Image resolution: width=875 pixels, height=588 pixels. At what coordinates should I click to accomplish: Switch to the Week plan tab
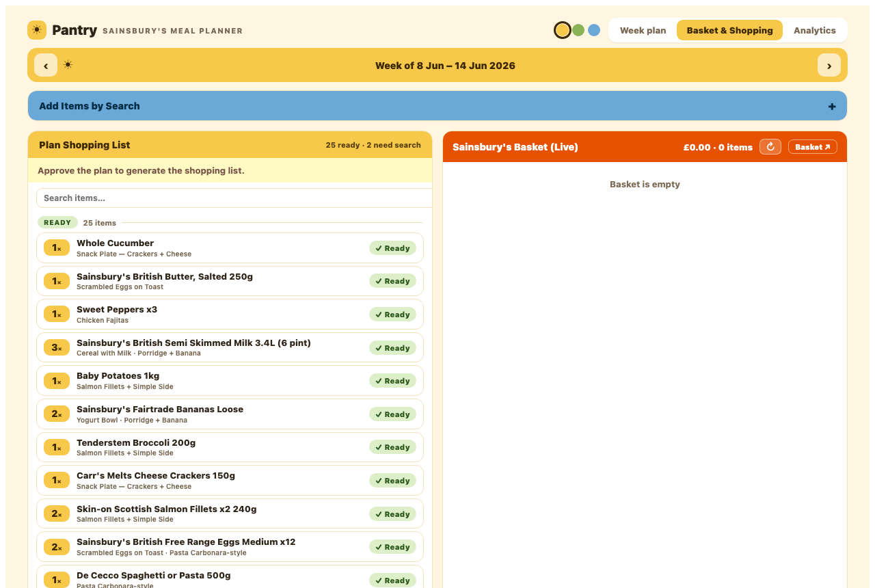click(x=643, y=30)
